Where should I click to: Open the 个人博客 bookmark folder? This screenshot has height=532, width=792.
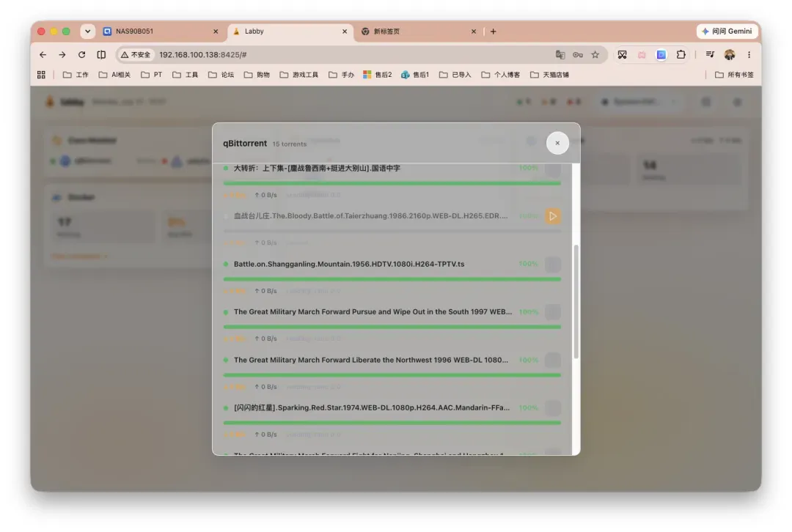[501, 75]
